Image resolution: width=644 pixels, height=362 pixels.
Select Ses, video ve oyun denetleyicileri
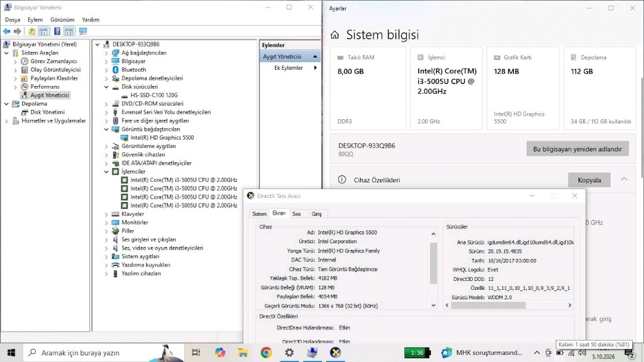tap(162, 248)
